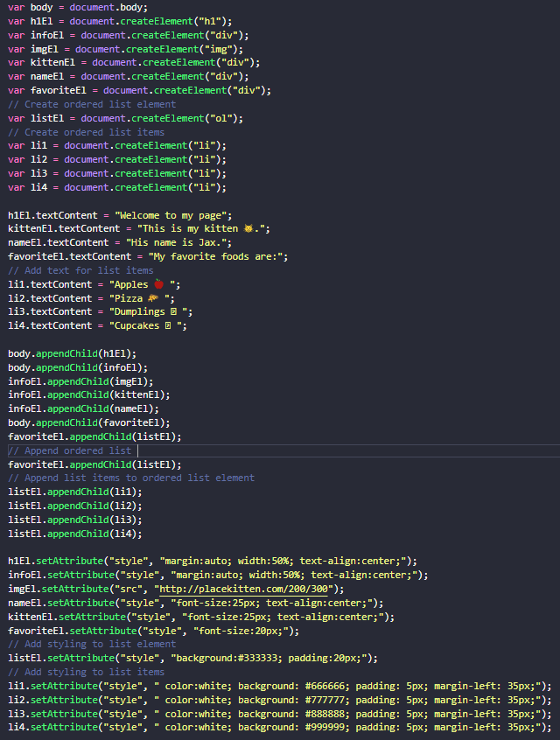Click the placekitten.com URL link
This screenshot has width=560, height=740.
(243, 589)
